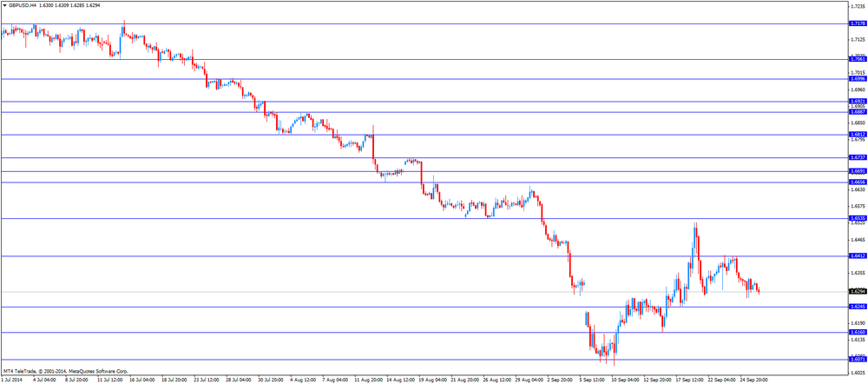Click the 7 Aug 04:00 time label
This screenshot has width=868, height=384.
tap(336, 381)
